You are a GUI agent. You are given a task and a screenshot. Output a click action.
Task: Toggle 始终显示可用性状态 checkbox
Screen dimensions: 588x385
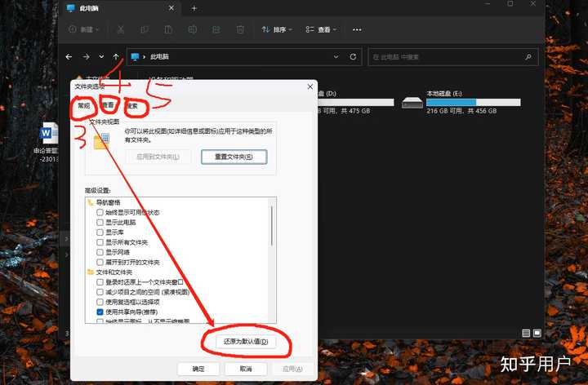100,212
